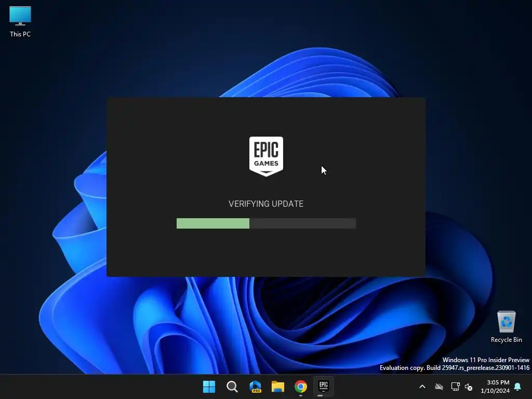
Task: Launch Microsoft Edge Preview from taskbar
Action: coord(255,387)
